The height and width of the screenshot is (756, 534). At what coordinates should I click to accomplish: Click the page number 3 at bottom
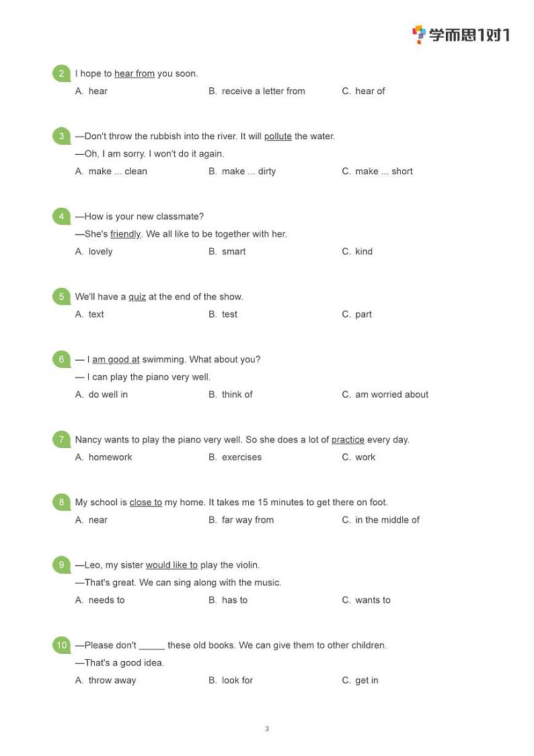(267, 728)
